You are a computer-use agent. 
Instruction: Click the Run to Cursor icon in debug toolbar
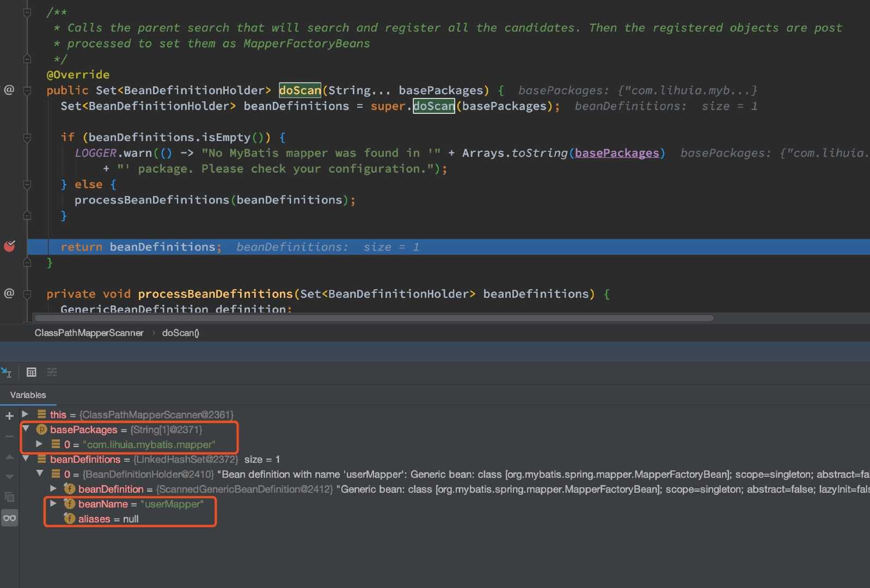click(7, 372)
